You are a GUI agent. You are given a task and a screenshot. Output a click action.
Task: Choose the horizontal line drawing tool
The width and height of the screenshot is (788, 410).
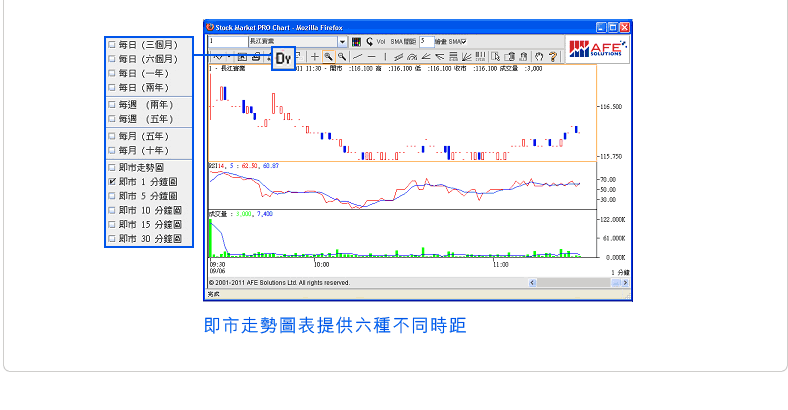(x=371, y=57)
